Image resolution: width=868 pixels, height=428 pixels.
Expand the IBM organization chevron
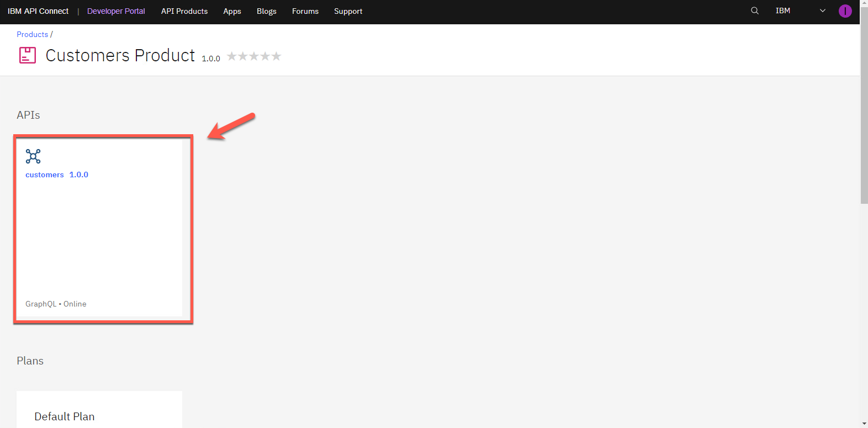[822, 11]
